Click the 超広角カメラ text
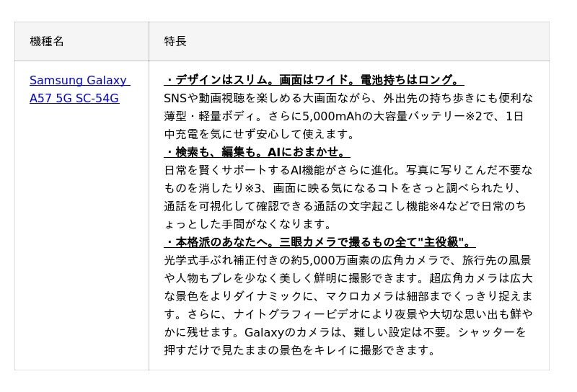 [458, 278]
